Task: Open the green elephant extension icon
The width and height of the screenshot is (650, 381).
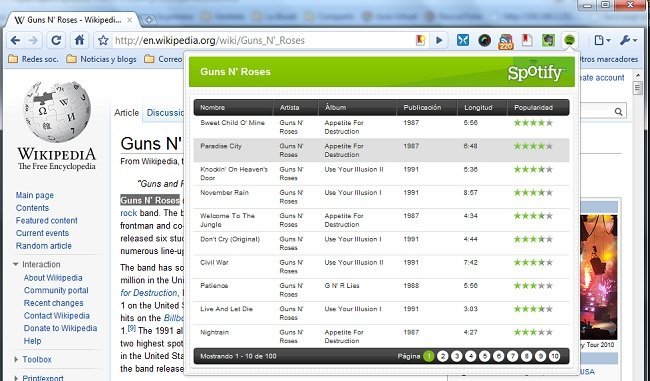Action: (548, 40)
